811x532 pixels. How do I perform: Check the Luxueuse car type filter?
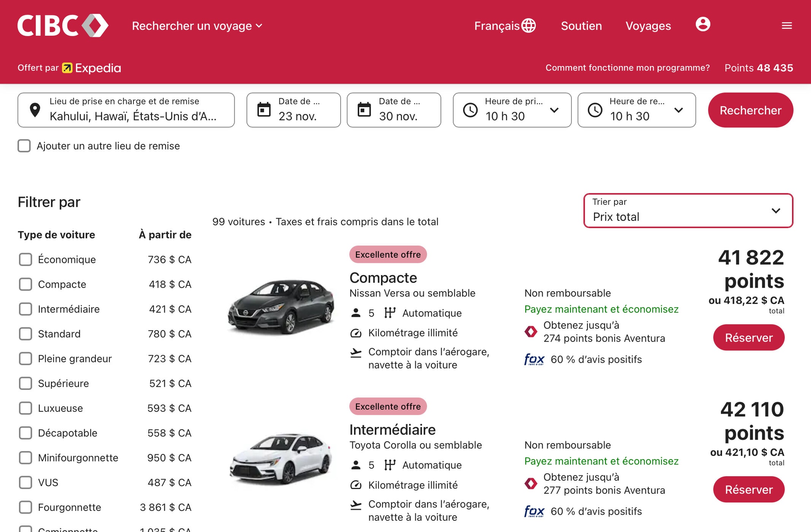(x=25, y=408)
